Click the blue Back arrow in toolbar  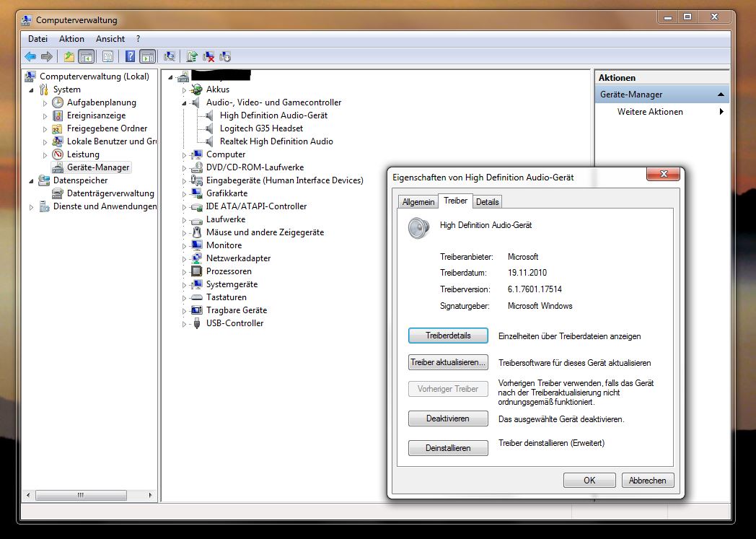(30, 57)
